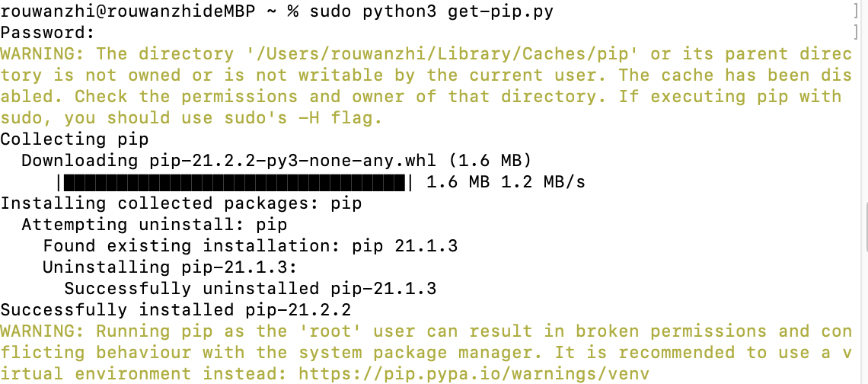This screenshot has height=384, width=868.
Task: Click 'Installing collected packages: pip' line
Action: [180, 203]
